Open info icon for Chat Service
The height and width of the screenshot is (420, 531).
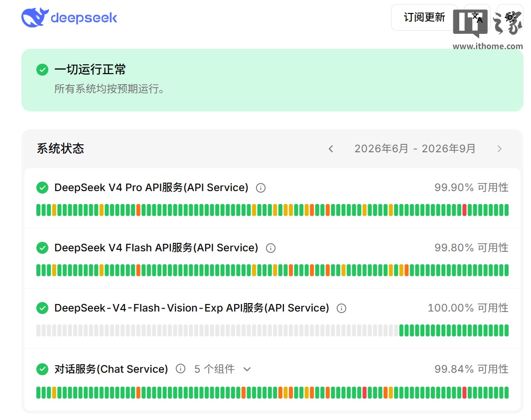click(x=180, y=369)
